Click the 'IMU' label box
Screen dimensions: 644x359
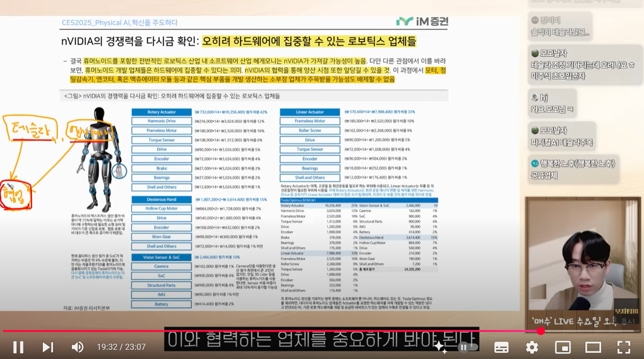[161, 295]
